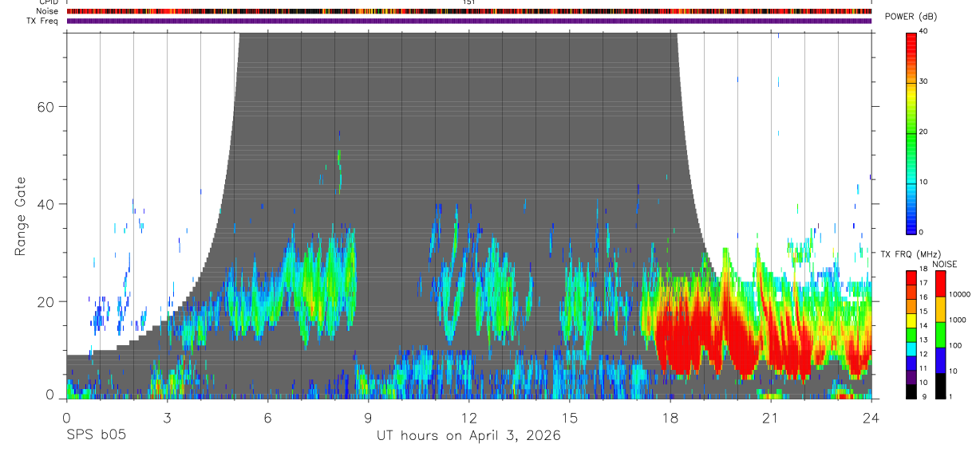Viewport: 980px width, 452px height.
Task: Click the 0 tick on power colorbar
Action: 922,232
